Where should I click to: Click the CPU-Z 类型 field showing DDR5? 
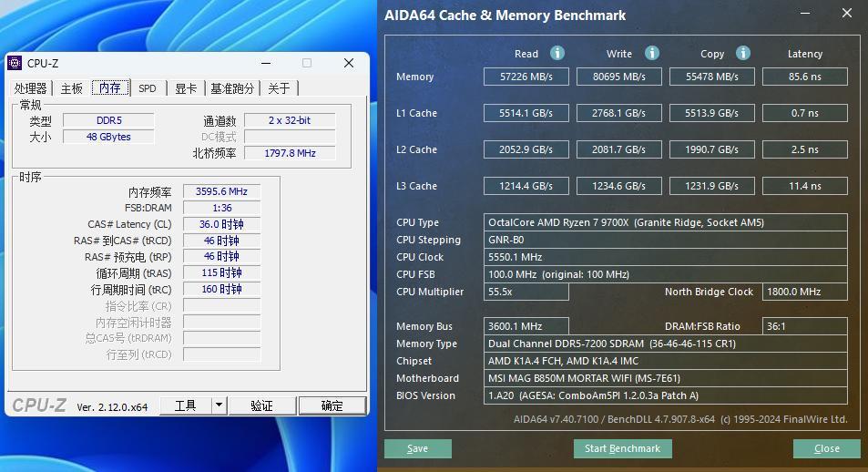(108, 120)
